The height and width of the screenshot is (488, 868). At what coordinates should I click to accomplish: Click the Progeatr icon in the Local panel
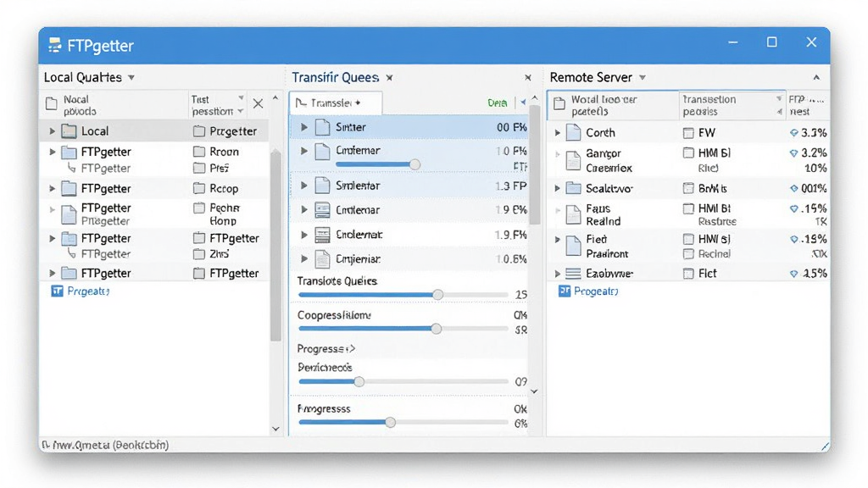[x=57, y=291]
